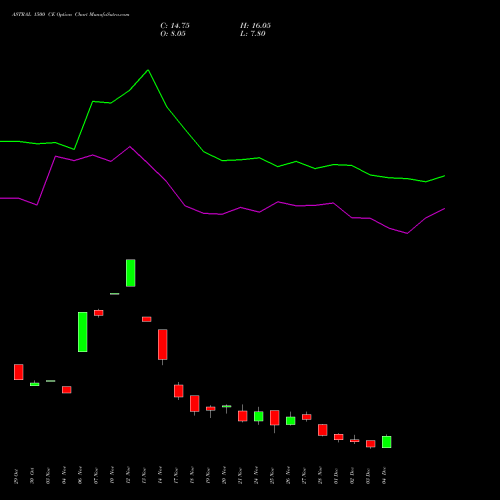Screen dimensions: 500x500
Task: Click the 02 Dec date label
Action: 352,476
